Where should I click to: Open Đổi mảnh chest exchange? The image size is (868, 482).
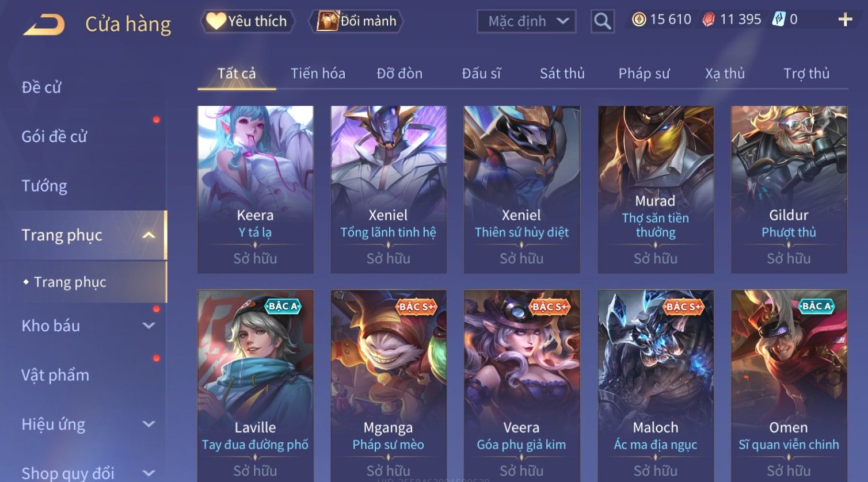tap(356, 21)
